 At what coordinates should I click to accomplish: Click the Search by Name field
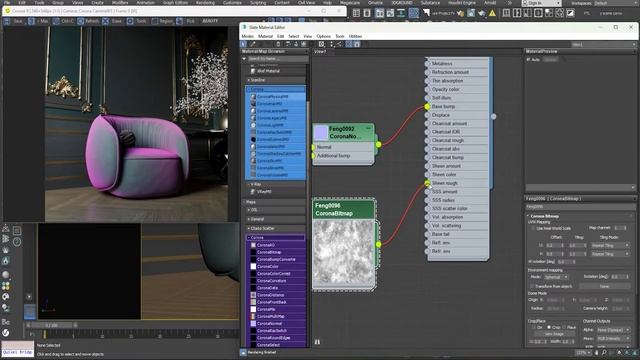pyautogui.click(x=278, y=59)
